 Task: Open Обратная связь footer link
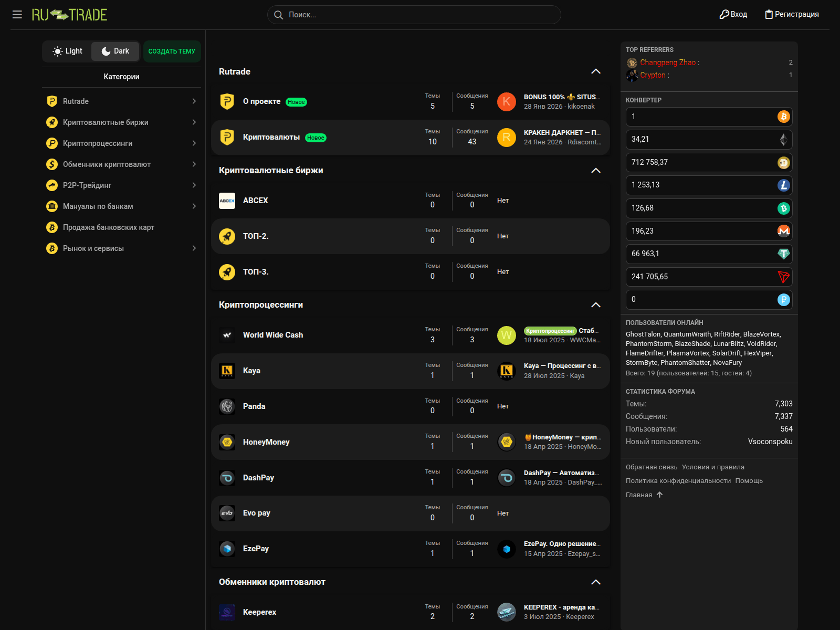652,467
